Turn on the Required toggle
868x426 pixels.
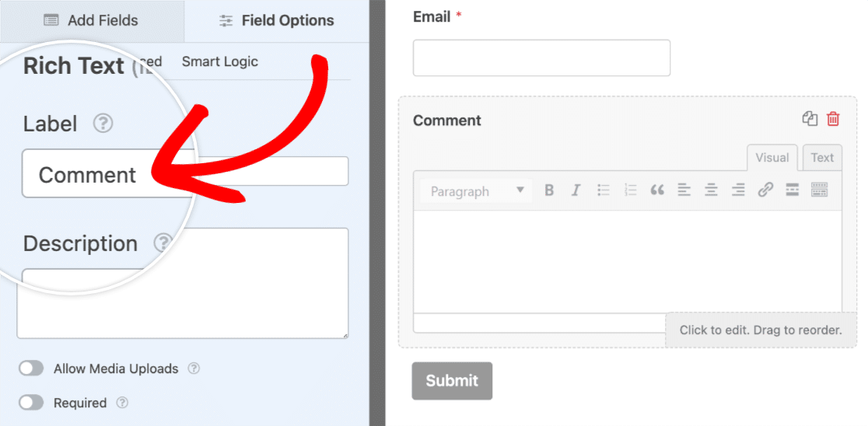point(31,403)
